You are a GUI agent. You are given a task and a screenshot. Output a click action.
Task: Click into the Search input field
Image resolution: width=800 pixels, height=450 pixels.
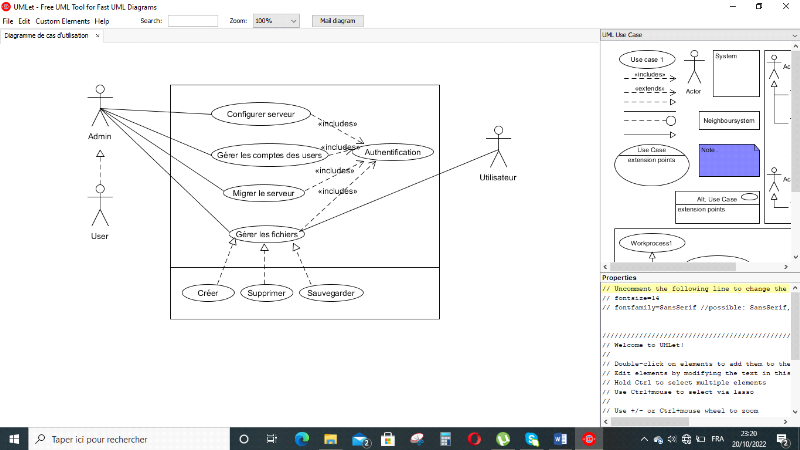[192, 20]
